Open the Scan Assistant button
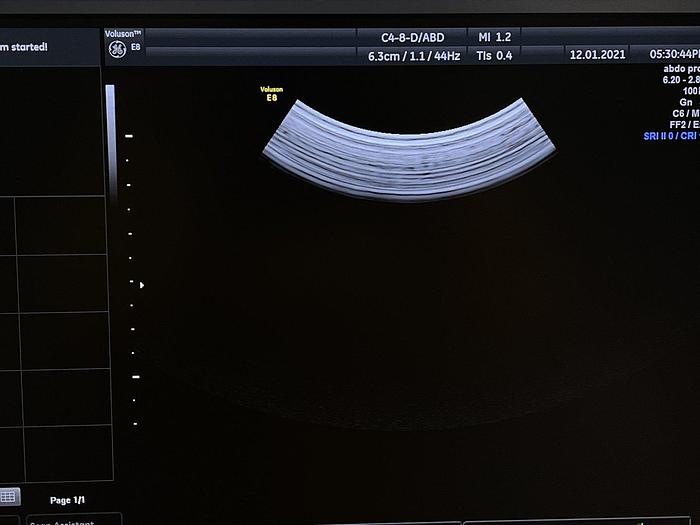 pos(60,520)
